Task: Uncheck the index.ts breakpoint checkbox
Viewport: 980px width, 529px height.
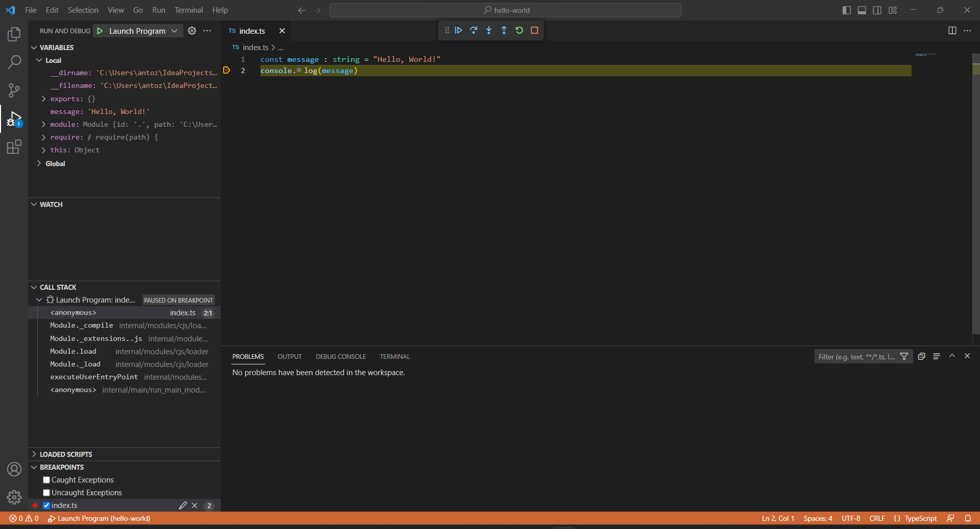Action: coord(46,505)
